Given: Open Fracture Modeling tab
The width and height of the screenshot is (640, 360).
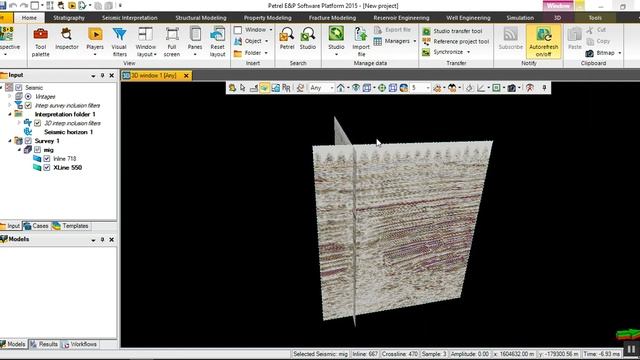Looking at the screenshot, I should pyautogui.click(x=332, y=18).
